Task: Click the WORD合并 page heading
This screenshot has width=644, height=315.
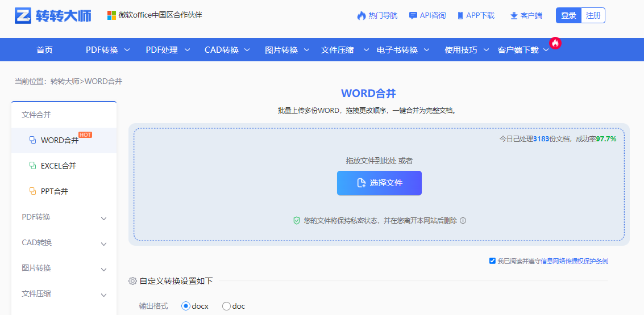Action: (368, 93)
